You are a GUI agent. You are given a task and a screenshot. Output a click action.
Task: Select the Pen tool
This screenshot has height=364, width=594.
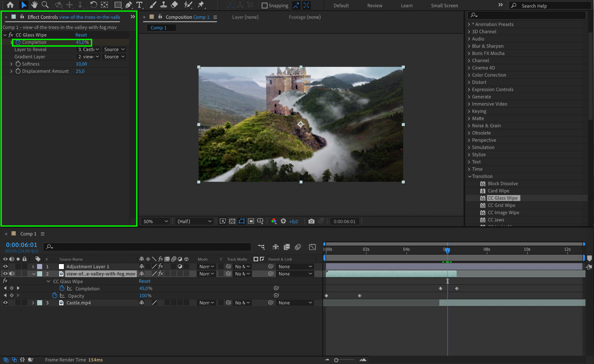128,5
